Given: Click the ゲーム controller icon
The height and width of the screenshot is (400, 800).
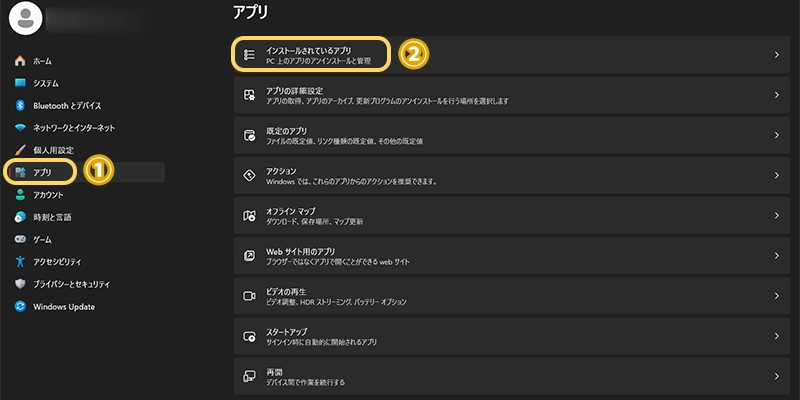Looking at the screenshot, I should tap(20, 240).
